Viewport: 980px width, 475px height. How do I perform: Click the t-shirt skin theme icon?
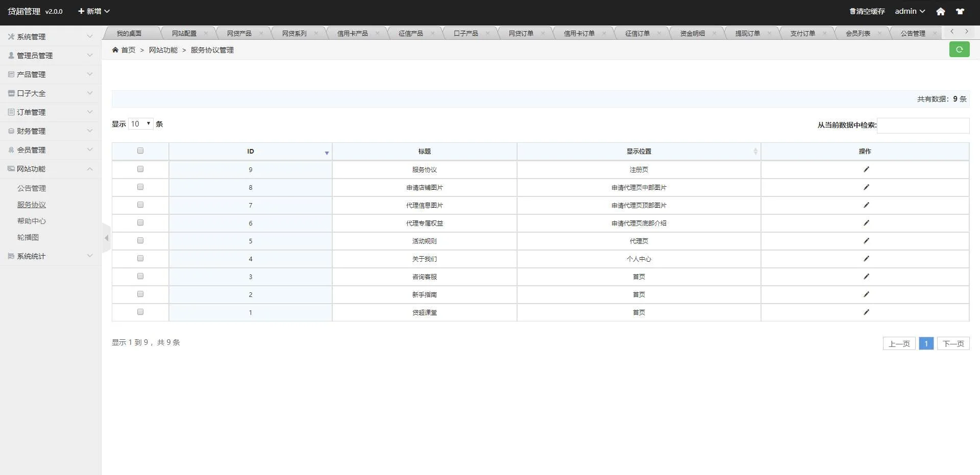pos(960,11)
